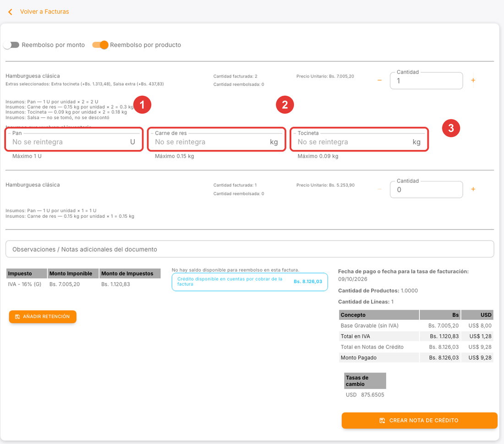
Task: Click Cantidad de Productos: 1.0000
Action: coord(378,291)
